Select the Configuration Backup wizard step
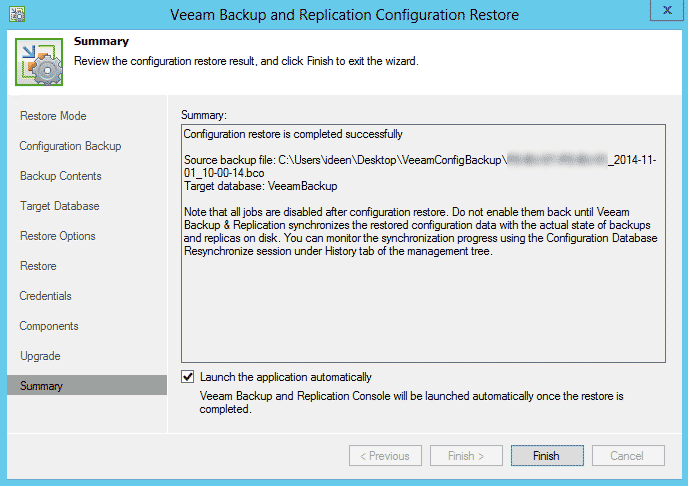 (x=70, y=146)
